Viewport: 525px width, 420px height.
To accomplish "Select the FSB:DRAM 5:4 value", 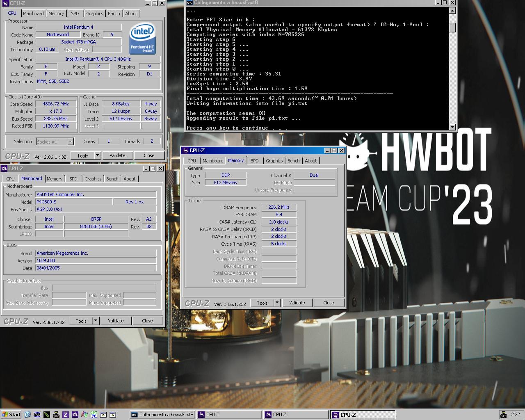I will coord(279,215).
